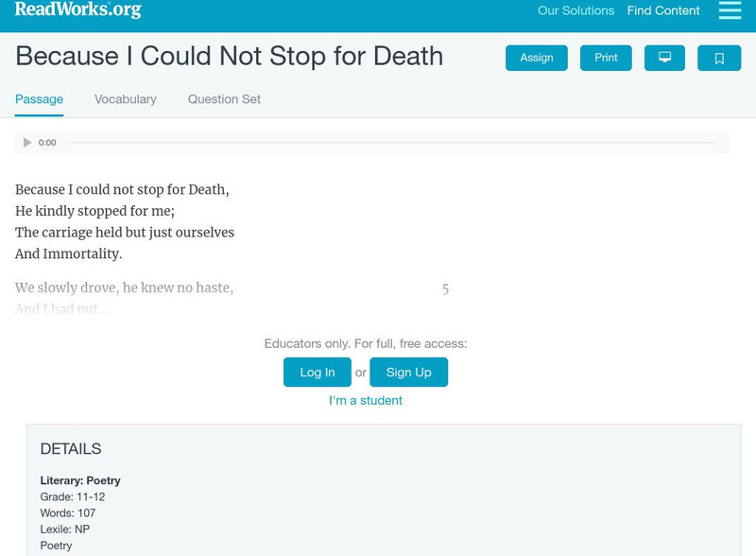The height and width of the screenshot is (556, 756).
Task: Click the 'Because I Could Not Stop for Death' title
Action: point(230,56)
